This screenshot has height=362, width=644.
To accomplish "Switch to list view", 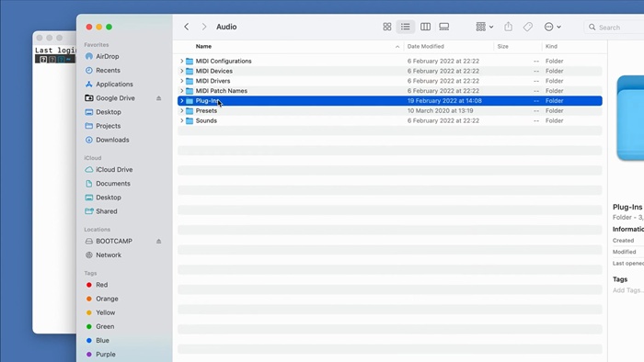I will (x=406, y=27).
